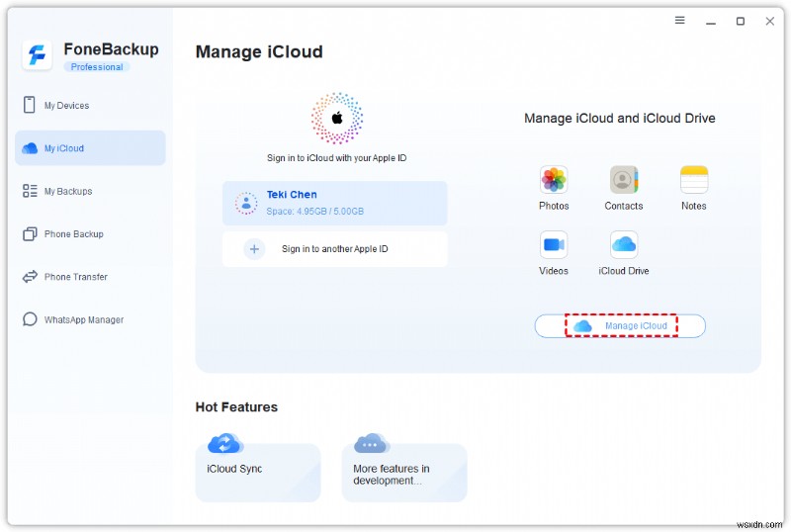
Task: Open the Videos icon
Action: point(554,245)
